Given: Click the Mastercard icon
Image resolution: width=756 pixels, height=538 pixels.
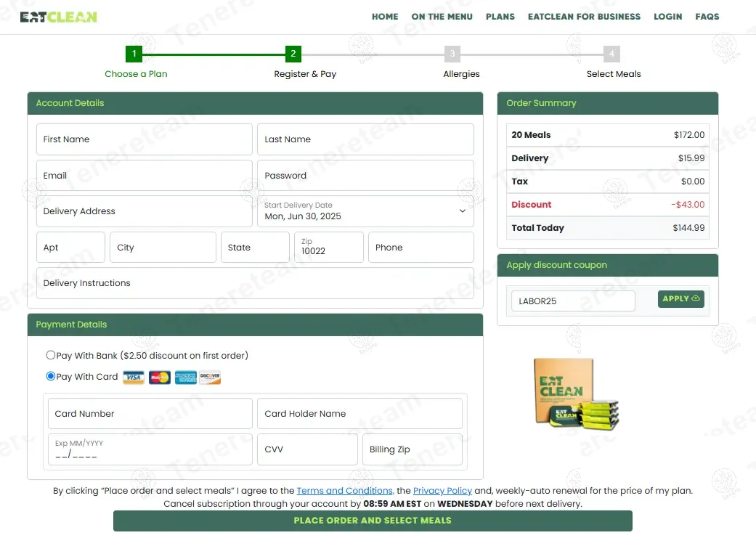Looking at the screenshot, I should [x=160, y=378].
